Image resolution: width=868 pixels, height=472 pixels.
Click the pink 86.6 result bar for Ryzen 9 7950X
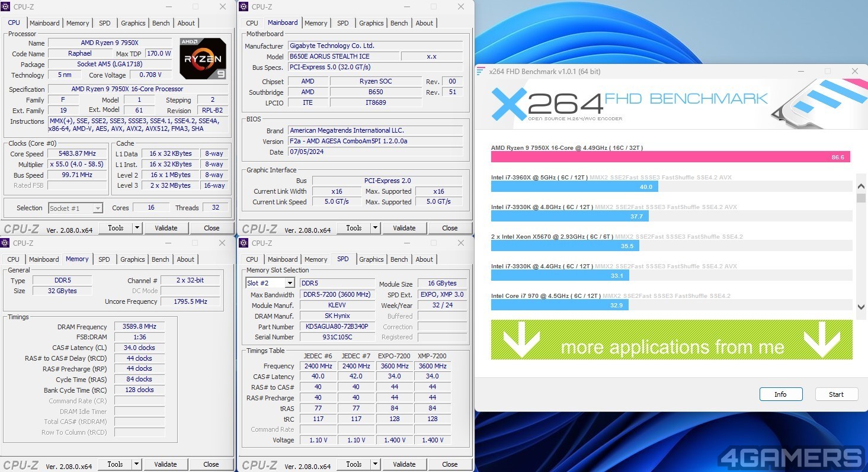(671, 157)
